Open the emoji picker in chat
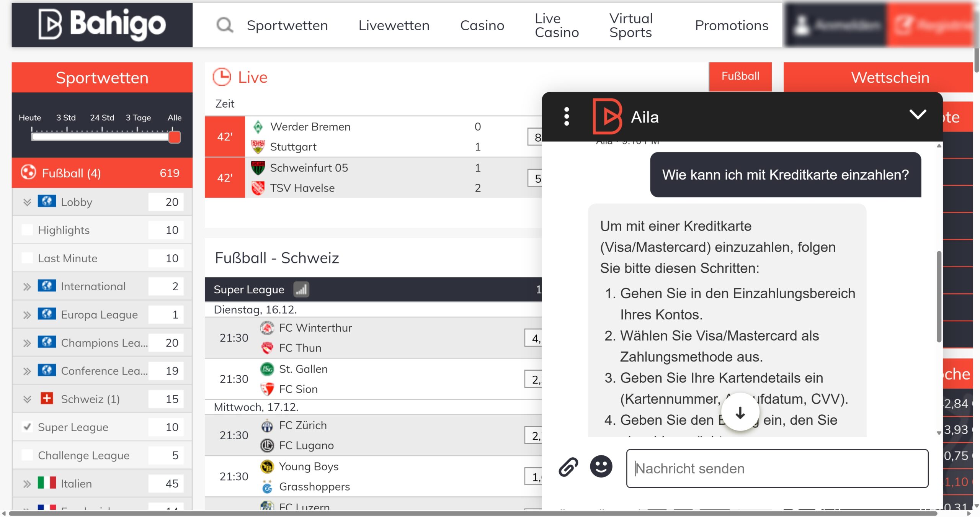 pos(601,467)
